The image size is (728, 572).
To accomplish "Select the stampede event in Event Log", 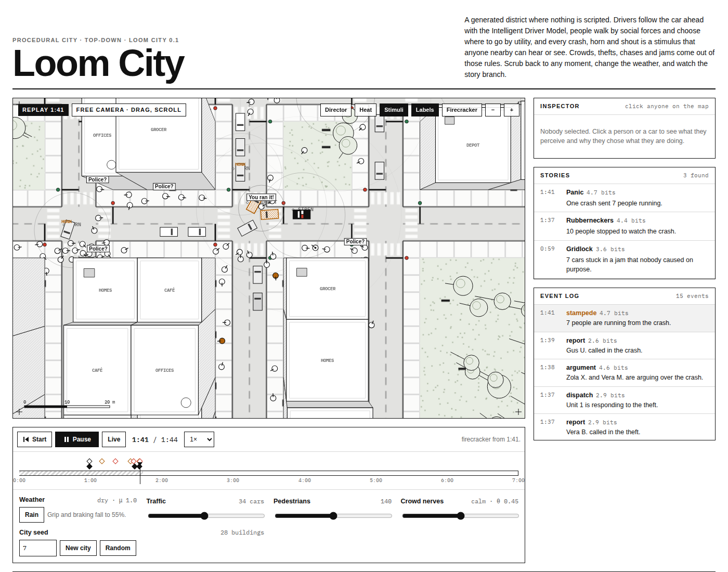I will coord(625,318).
